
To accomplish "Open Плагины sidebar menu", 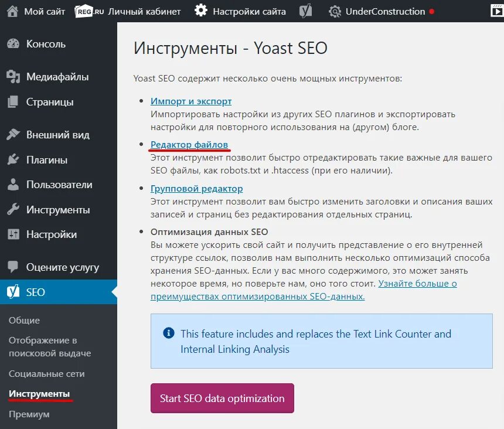I will (x=47, y=160).
